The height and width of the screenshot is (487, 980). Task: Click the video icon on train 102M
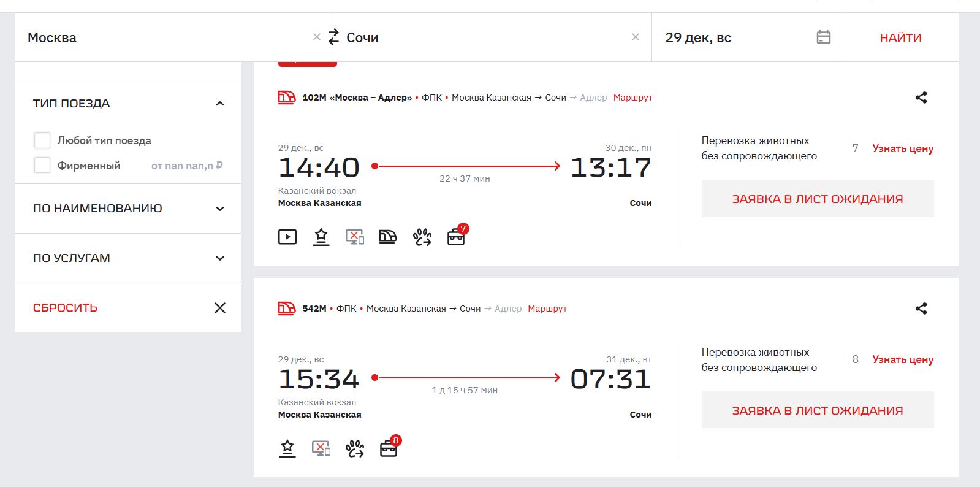point(287,237)
